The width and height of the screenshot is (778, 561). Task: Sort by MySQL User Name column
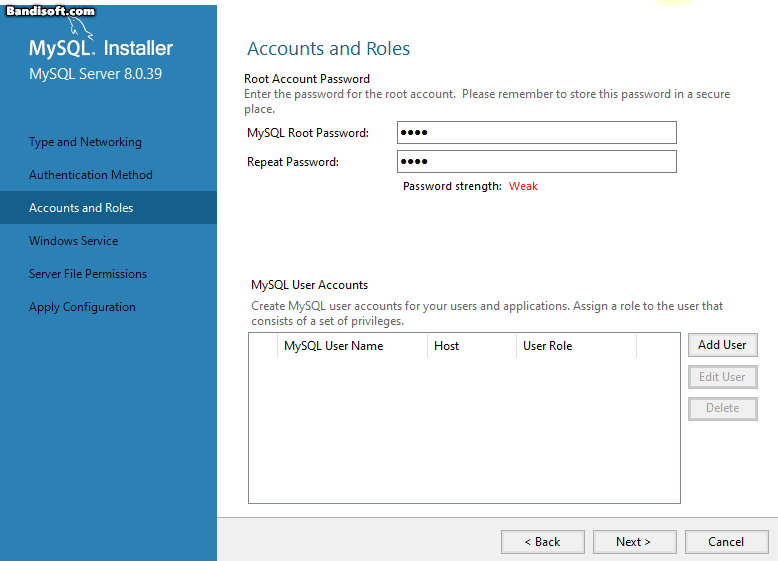pos(352,346)
